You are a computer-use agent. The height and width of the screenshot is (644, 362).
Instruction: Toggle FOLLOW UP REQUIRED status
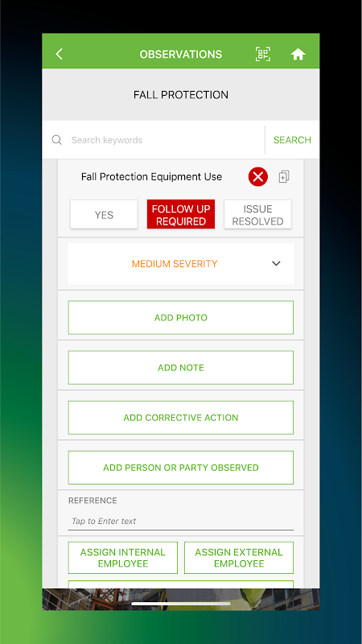point(180,214)
